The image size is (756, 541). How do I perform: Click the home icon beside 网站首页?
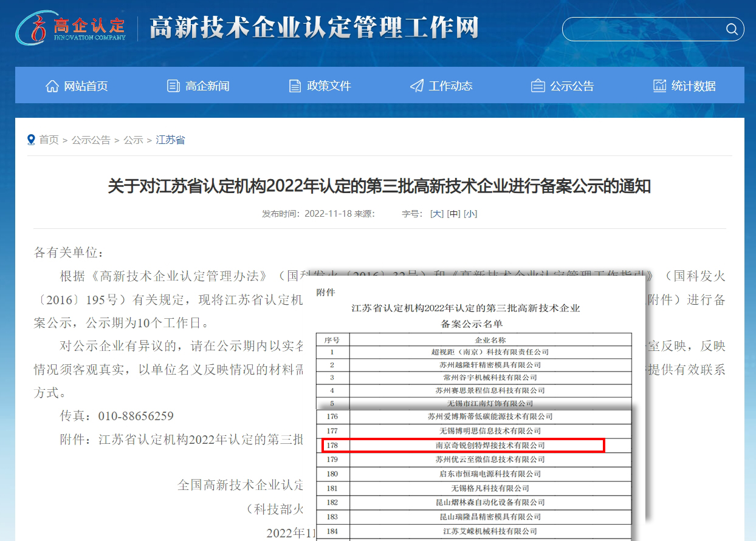pyautogui.click(x=52, y=86)
